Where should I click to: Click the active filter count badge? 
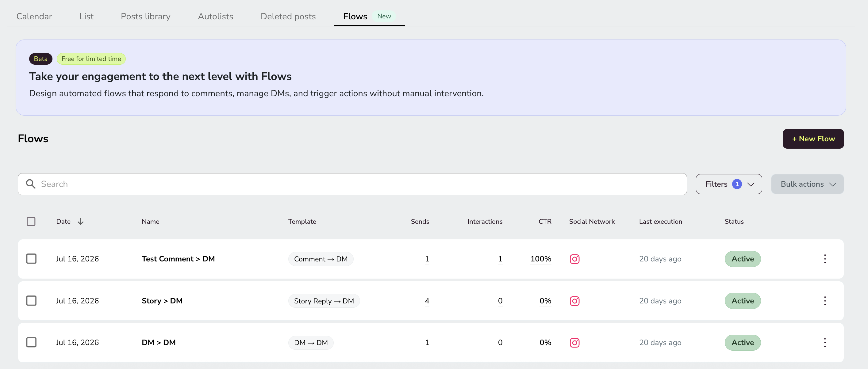coord(737,184)
